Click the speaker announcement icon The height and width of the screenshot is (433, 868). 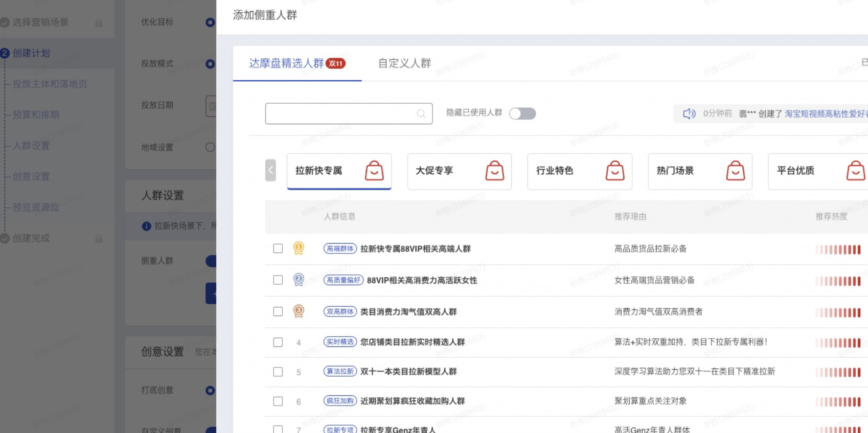pyautogui.click(x=689, y=114)
